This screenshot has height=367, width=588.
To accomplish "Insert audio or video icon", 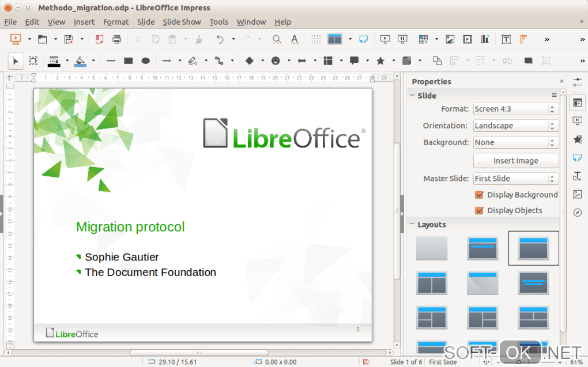I will coord(468,39).
